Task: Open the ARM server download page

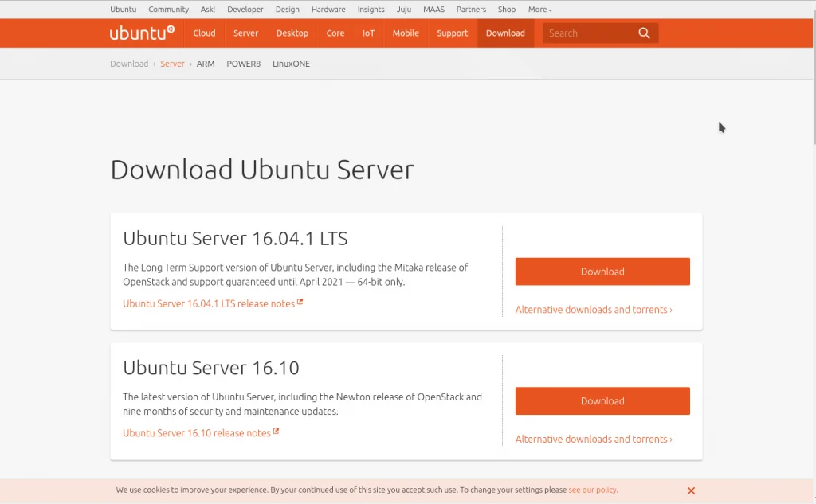Action: pos(206,64)
